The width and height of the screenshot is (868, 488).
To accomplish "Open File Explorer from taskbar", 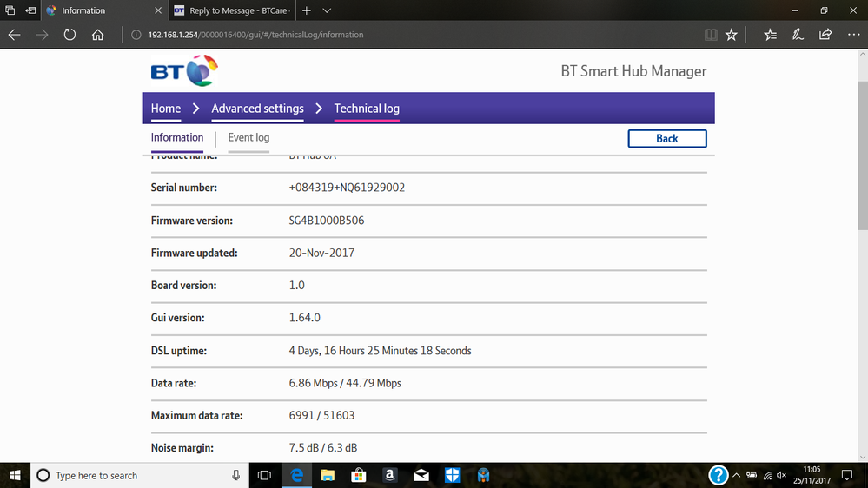I will click(x=328, y=475).
